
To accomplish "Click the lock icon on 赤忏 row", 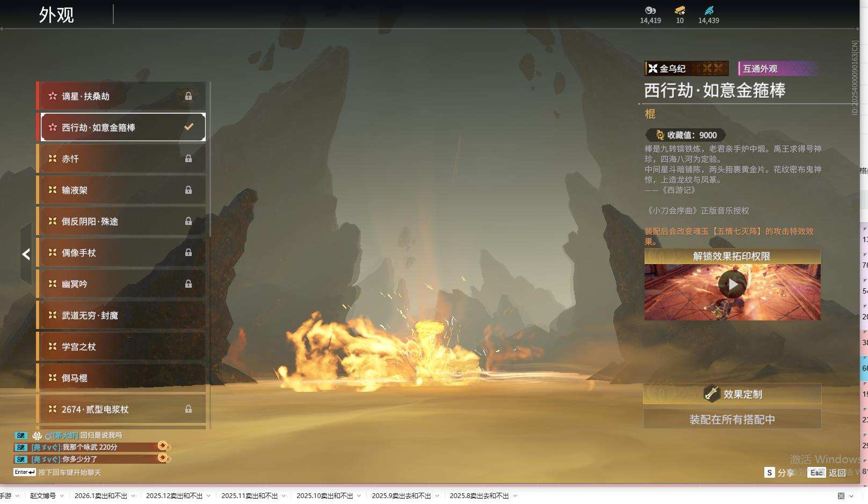I will coord(189,158).
